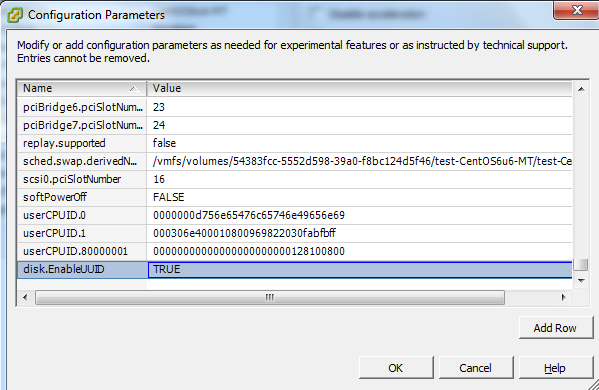Confirm with the OK button
This screenshot has height=390, width=599.
coord(396,367)
